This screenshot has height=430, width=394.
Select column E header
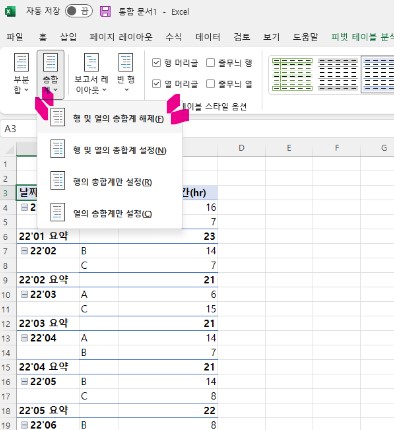click(x=289, y=148)
